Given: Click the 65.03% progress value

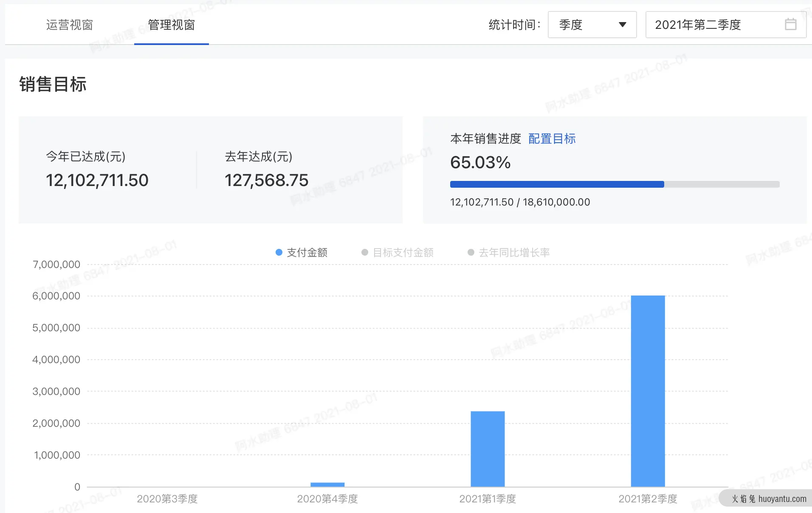Looking at the screenshot, I should point(480,163).
